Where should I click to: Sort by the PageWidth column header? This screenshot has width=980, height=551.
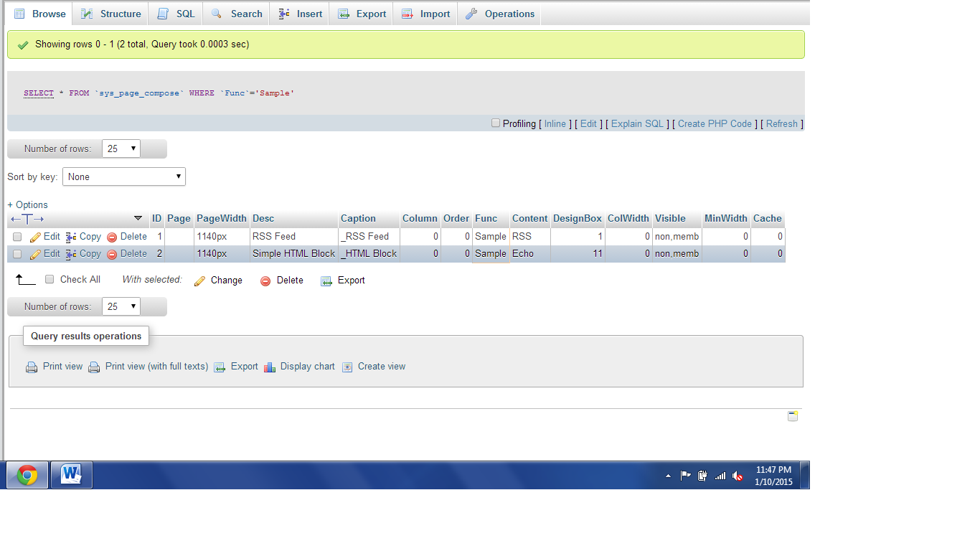point(222,218)
